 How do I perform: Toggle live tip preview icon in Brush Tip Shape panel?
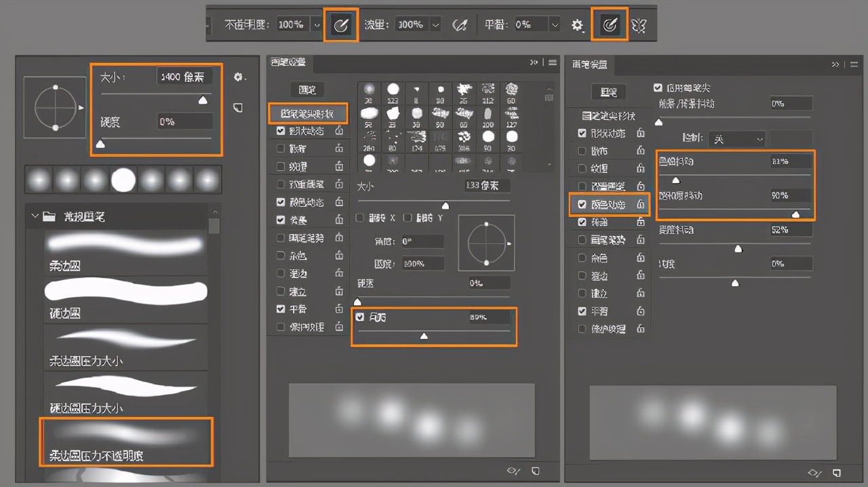(x=514, y=471)
